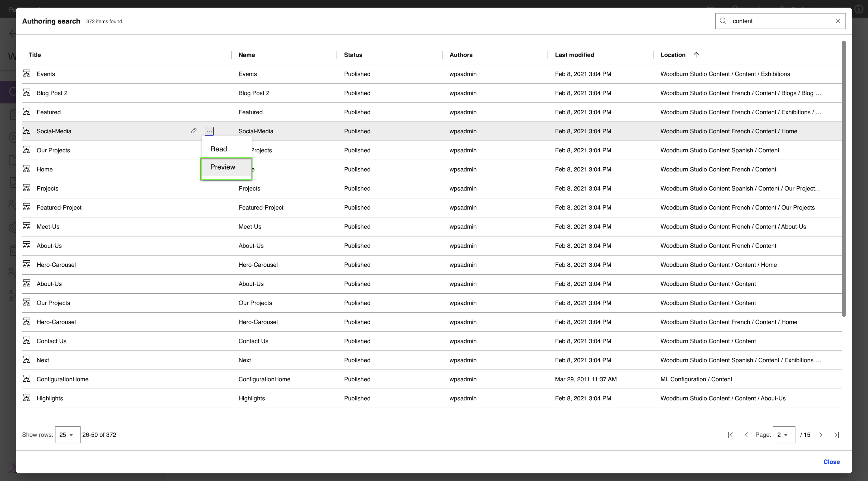Go to the previous results page
868x481 pixels.
746,435
